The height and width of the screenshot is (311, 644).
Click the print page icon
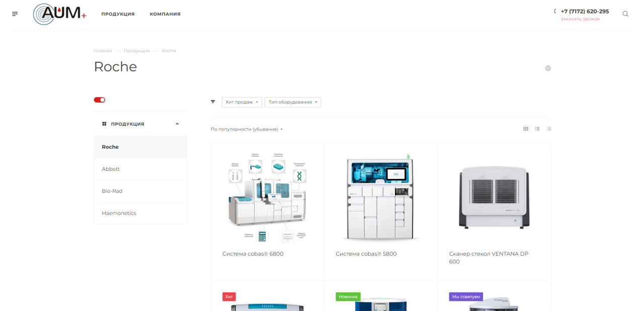click(548, 68)
